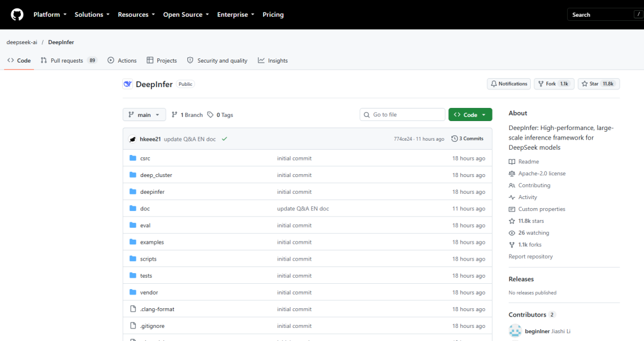Viewport: 644px width, 341px height.
Task: Click the folder icon beside vendor
Action: (x=132, y=292)
